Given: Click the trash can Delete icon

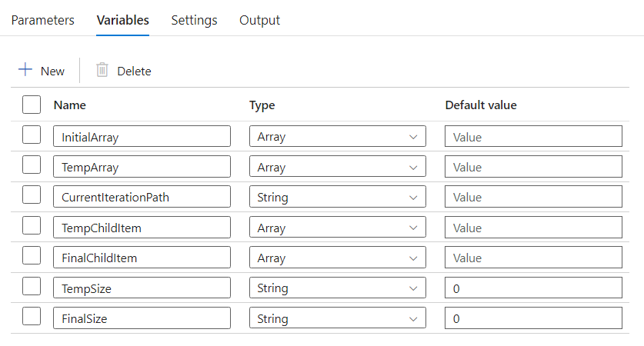Looking at the screenshot, I should point(102,70).
